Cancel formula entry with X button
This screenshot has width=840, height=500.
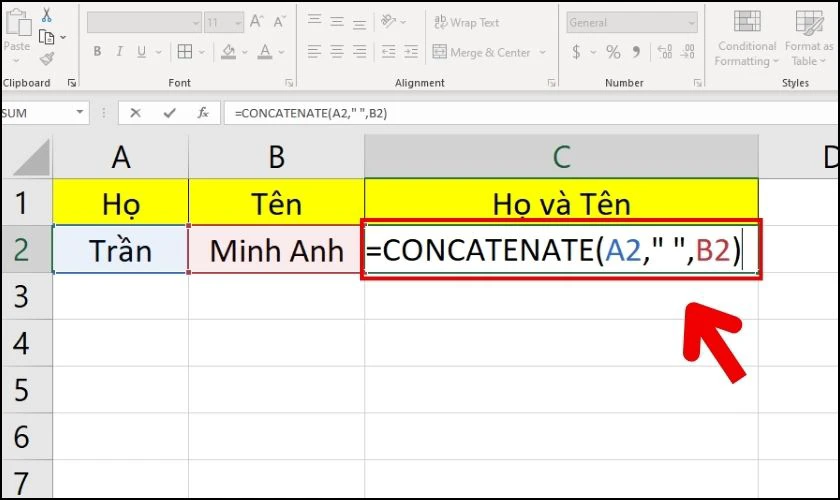pos(136,113)
